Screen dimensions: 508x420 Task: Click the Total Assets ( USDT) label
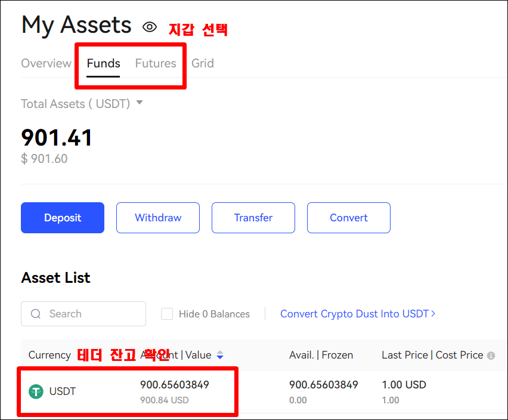(76, 104)
